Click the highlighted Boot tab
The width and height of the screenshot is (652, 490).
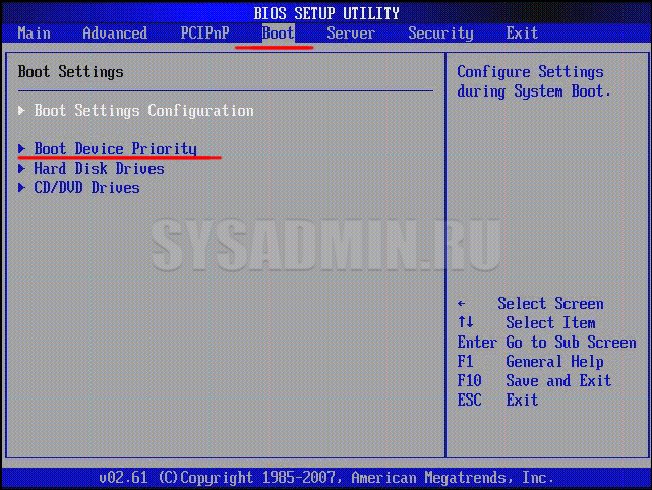tap(278, 34)
